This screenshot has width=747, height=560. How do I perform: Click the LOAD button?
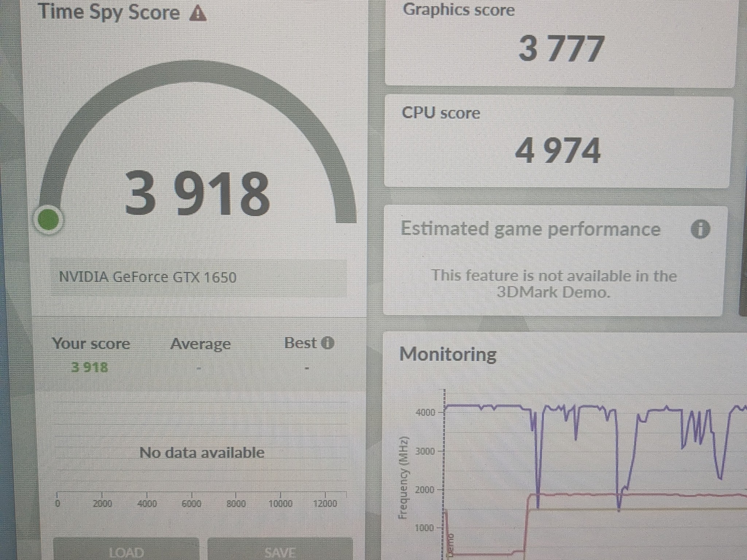(126, 550)
